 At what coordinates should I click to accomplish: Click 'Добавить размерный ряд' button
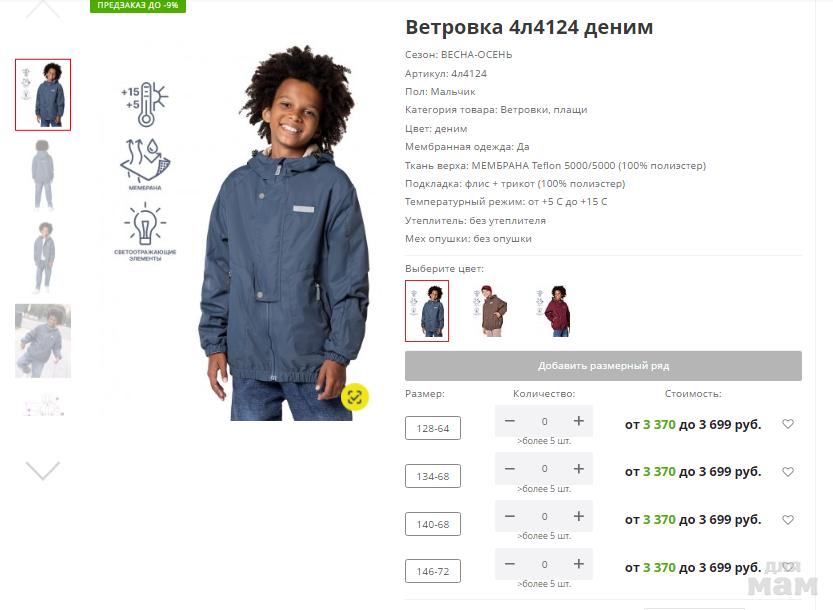point(603,366)
